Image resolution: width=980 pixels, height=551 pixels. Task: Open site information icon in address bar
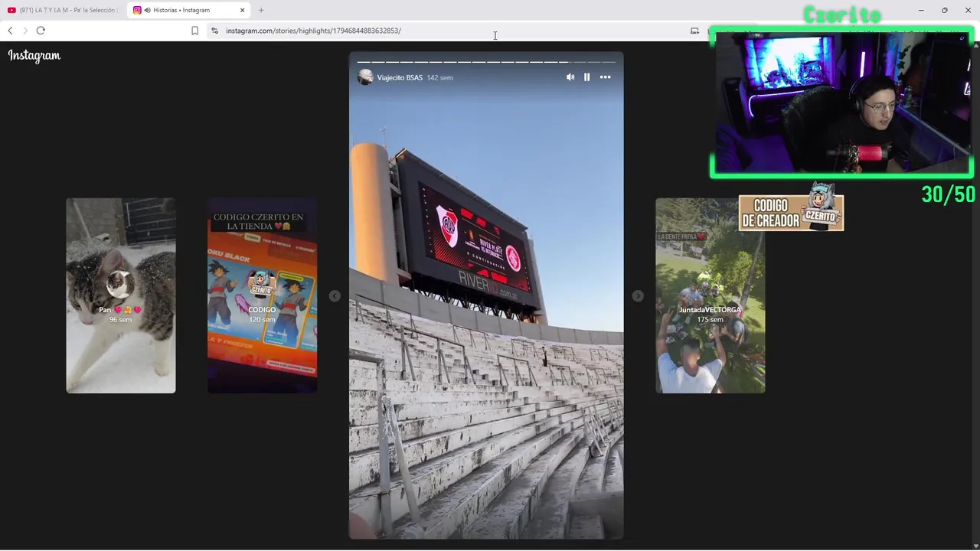click(214, 31)
